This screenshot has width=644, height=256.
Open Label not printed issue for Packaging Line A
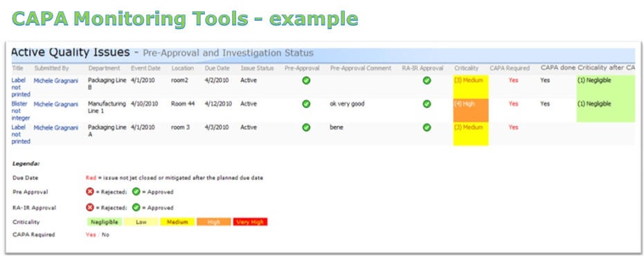[21, 134]
